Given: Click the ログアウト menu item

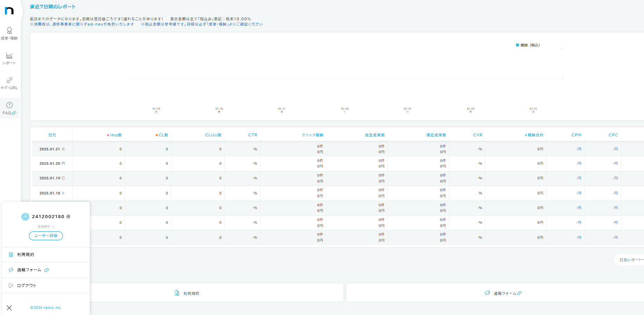Looking at the screenshot, I should [27, 286].
